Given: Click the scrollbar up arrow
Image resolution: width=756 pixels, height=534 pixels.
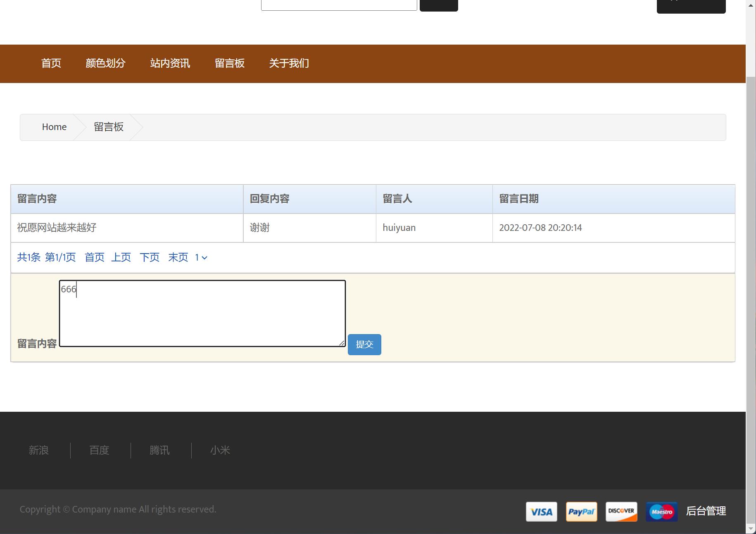Looking at the screenshot, I should pos(750,5).
